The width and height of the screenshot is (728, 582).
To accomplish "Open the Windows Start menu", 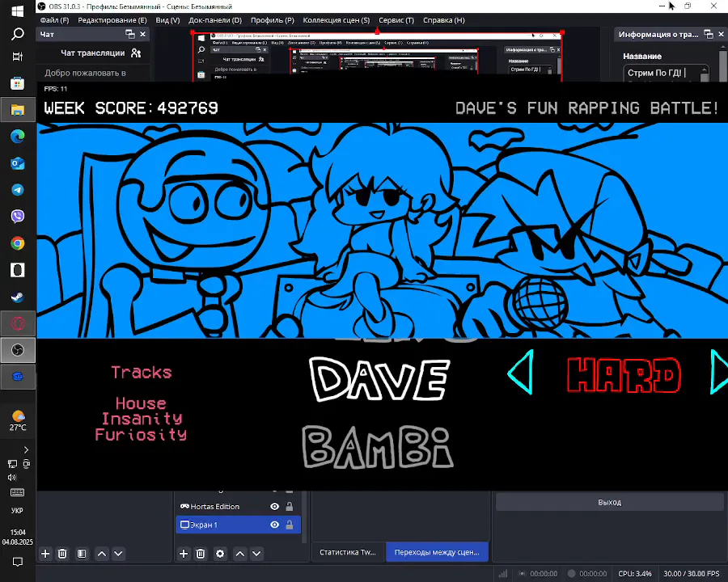I will coord(18,11).
